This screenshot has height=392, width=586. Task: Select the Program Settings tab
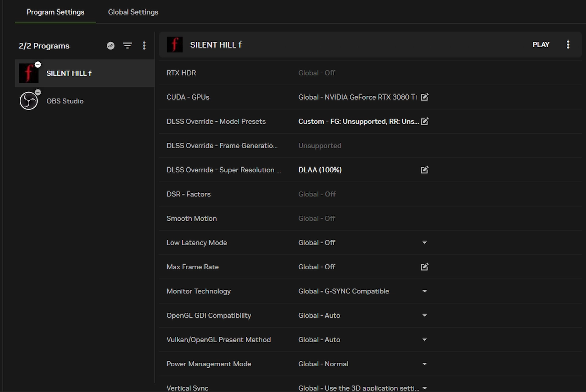pyautogui.click(x=55, y=12)
